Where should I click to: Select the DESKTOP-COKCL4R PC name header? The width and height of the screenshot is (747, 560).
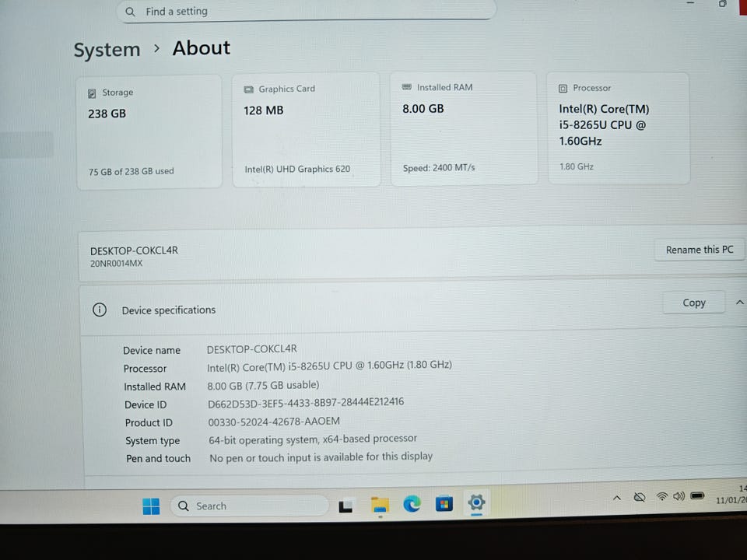pyautogui.click(x=134, y=250)
